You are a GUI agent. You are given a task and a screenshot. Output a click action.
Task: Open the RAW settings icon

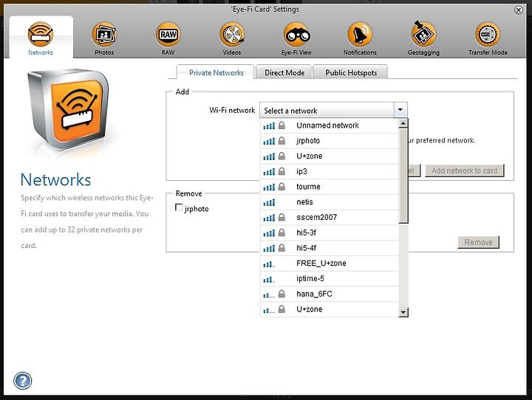coord(168,34)
